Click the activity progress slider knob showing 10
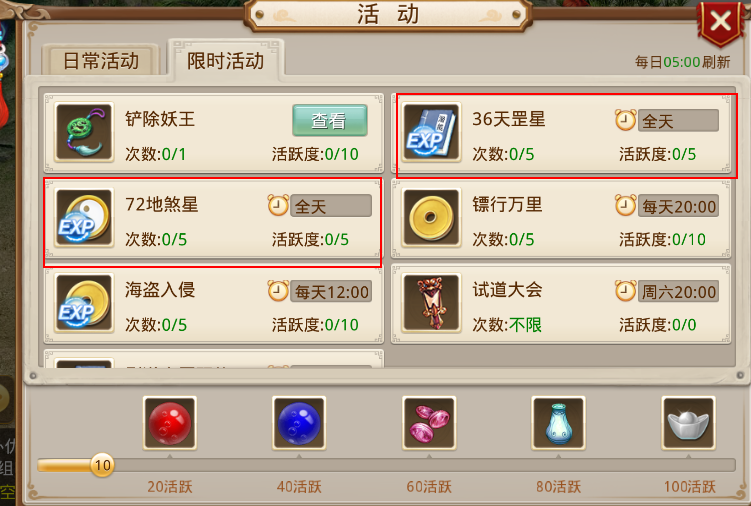Screen dimensions: 751x506 [102, 465]
